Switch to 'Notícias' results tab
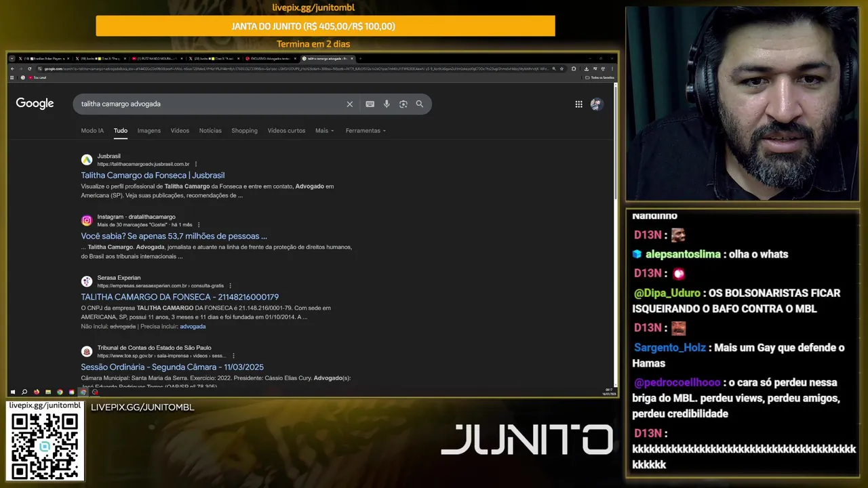 tap(210, 131)
